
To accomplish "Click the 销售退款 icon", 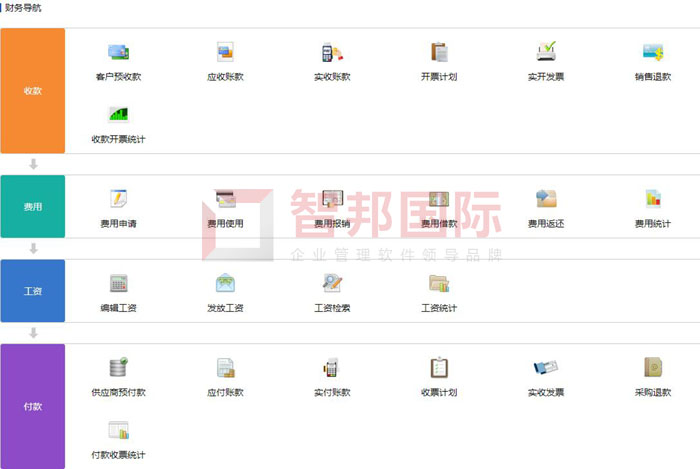I will (653, 52).
